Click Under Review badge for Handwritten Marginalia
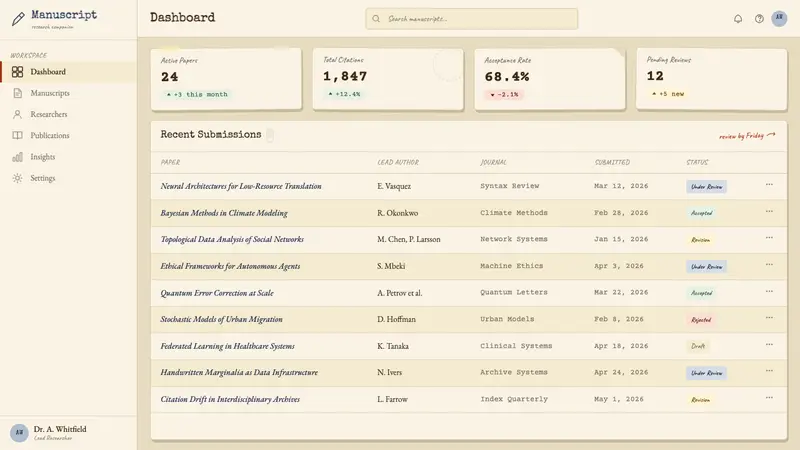This screenshot has height=450, width=800. coord(707,373)
